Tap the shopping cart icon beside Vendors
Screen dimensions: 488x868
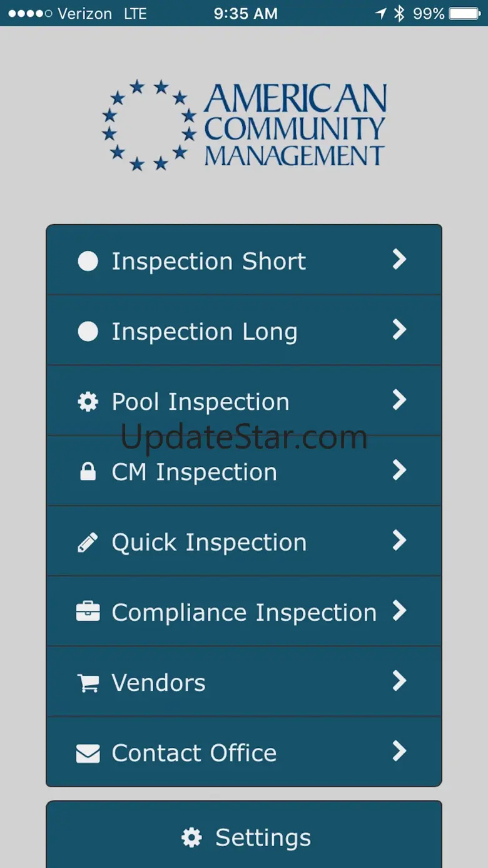pos(88,683)
